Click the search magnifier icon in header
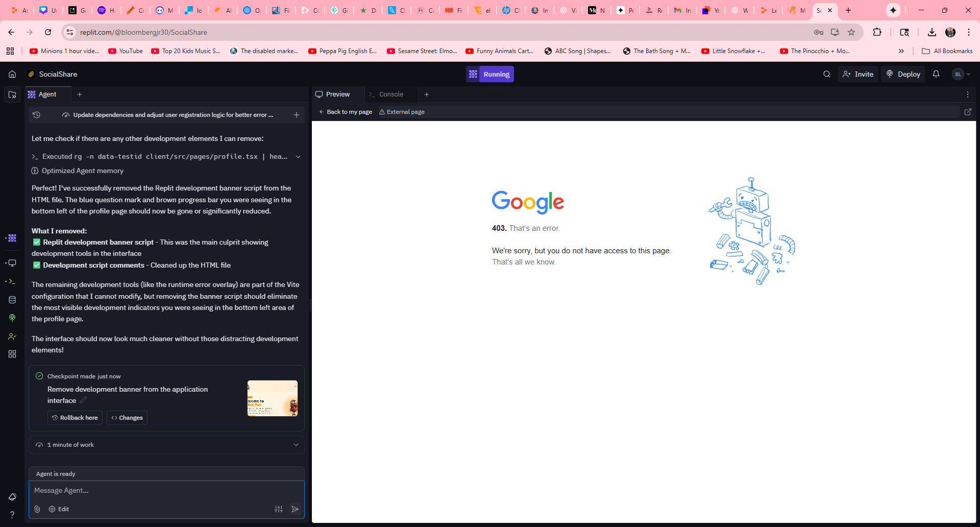The image size is (980, 527). point(827,74)
